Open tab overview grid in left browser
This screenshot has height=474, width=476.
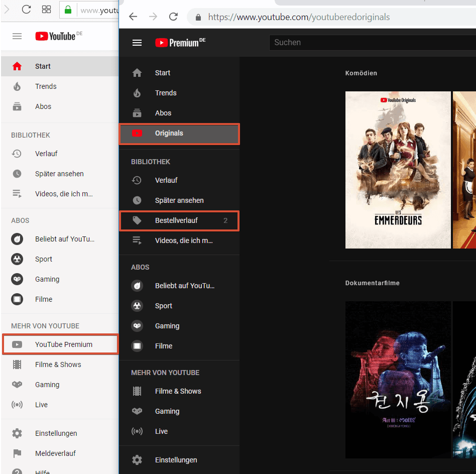(x=46, y=10)
